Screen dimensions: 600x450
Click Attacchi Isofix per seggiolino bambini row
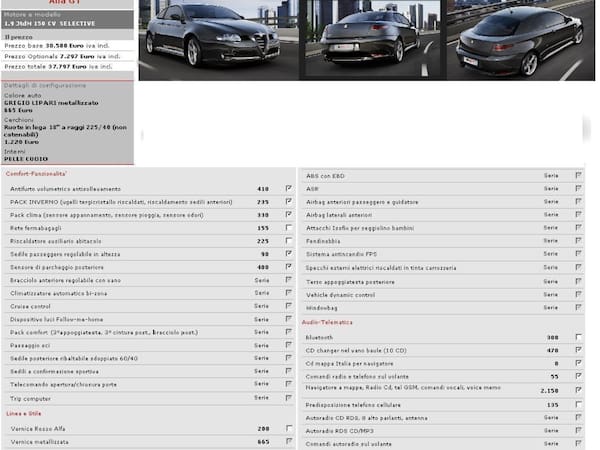point(443,228)
